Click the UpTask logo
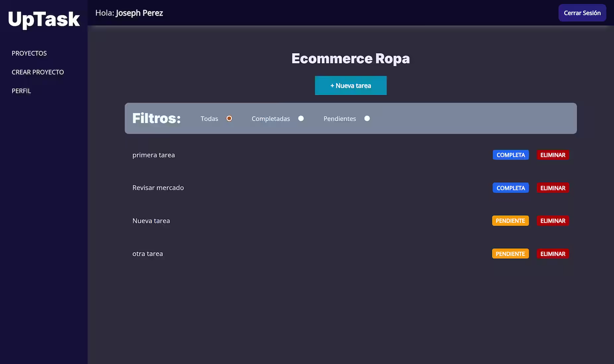 point(44,19)
